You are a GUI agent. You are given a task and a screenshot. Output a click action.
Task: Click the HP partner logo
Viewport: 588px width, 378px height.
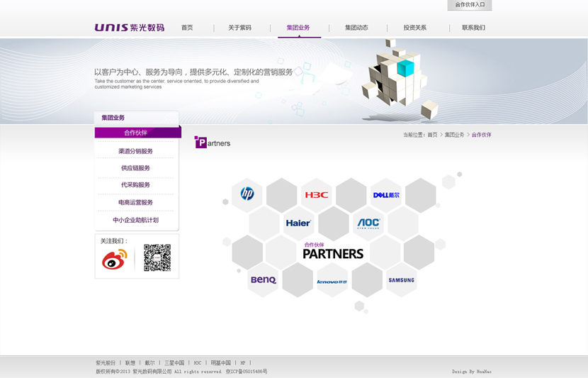pos(247,194)
